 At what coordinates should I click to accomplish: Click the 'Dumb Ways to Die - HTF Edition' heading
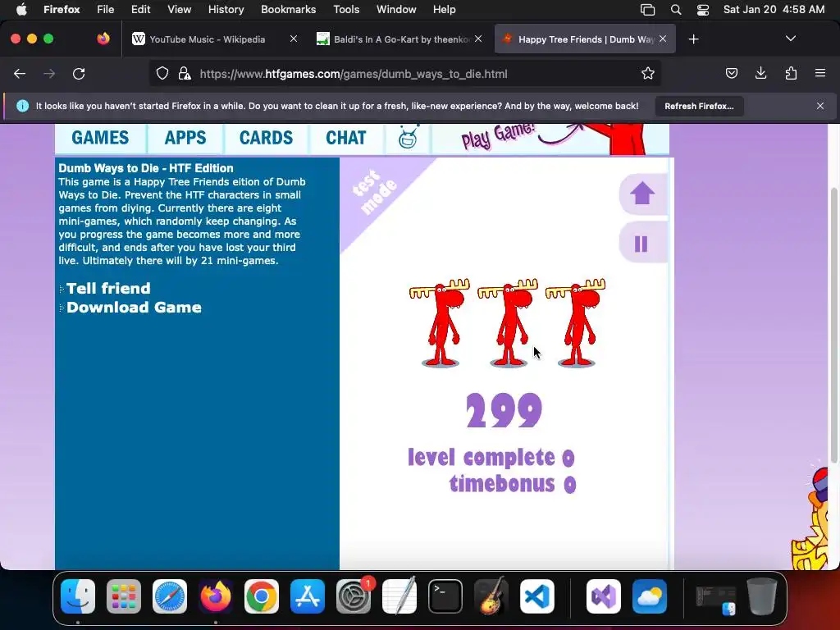pos(146,168)
